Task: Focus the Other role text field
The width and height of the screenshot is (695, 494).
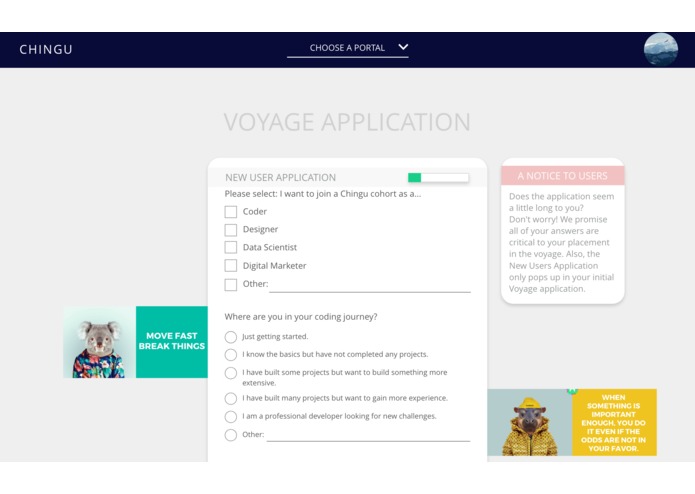Action: [370, 286]
